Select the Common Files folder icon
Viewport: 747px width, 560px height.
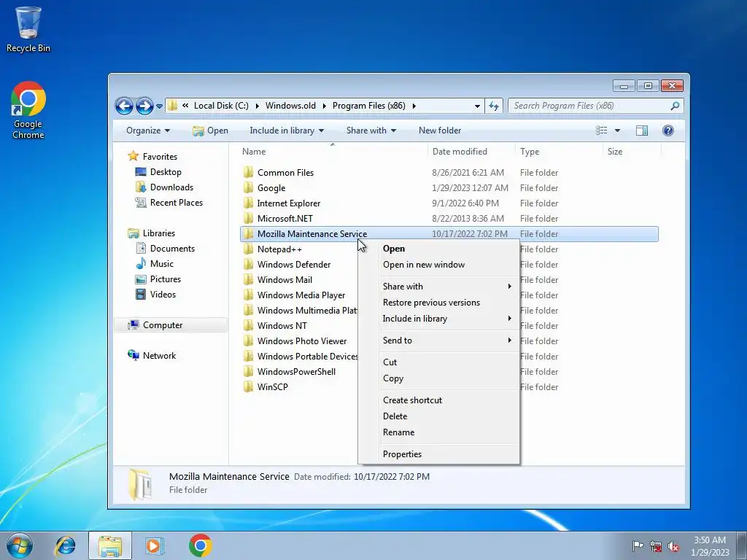pos(248,172)
